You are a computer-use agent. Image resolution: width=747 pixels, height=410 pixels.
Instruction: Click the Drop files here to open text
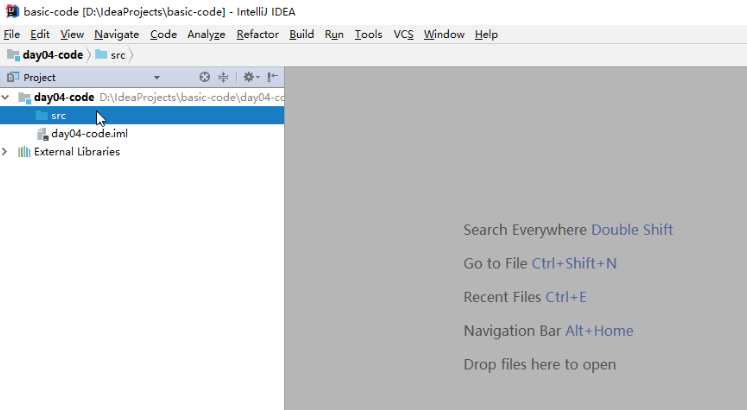coord(540,365)
